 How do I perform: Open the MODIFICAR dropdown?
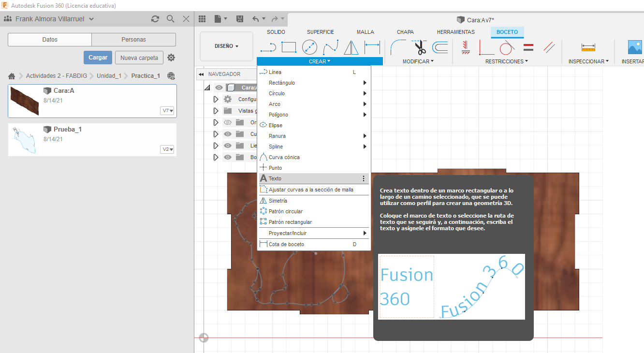418,61
